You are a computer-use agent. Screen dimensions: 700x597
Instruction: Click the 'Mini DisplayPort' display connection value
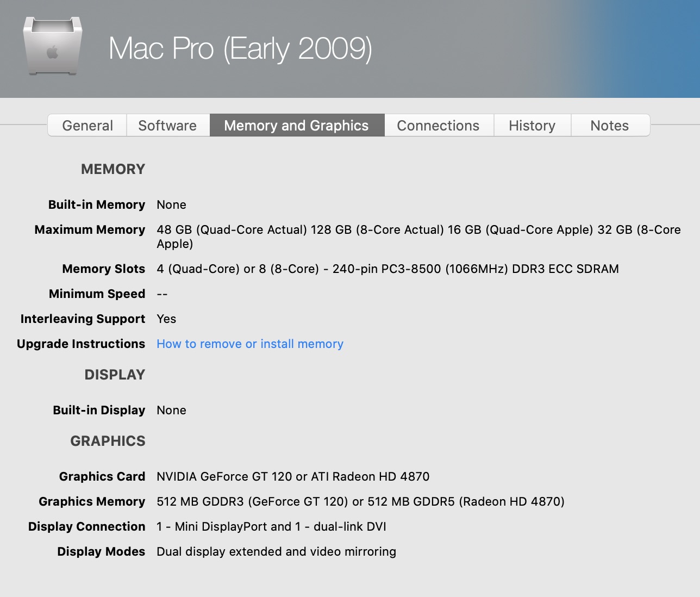tap(221, 526)
